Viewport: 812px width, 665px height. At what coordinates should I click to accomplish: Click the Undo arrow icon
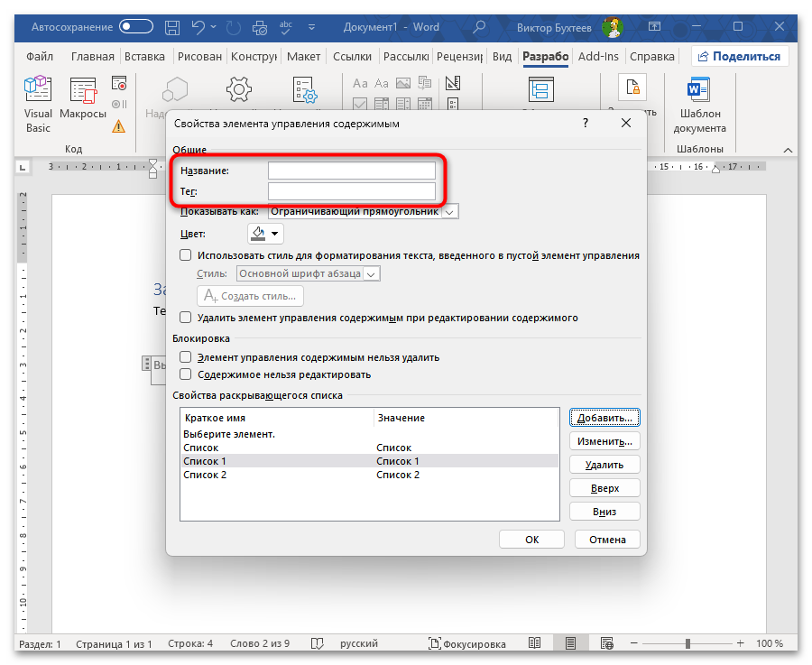pyautogui.click(x=199, y=27)
